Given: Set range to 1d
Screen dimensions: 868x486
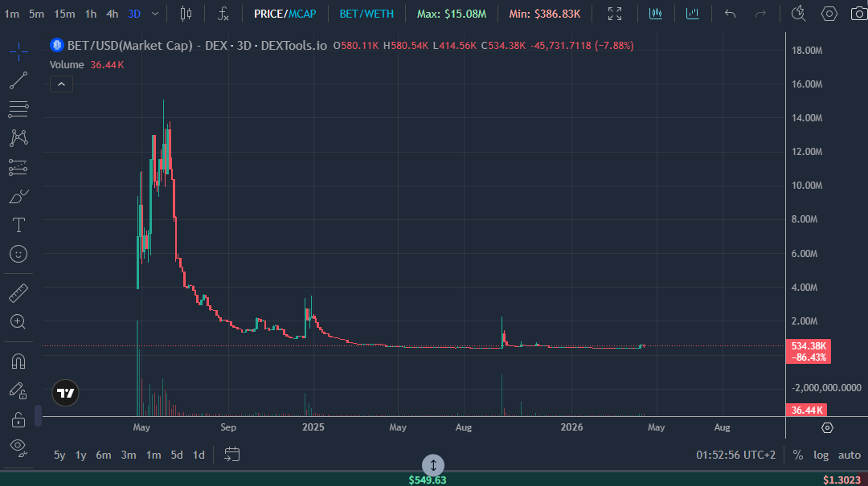Looking at the screenshot, I should [x=199, y=455].
